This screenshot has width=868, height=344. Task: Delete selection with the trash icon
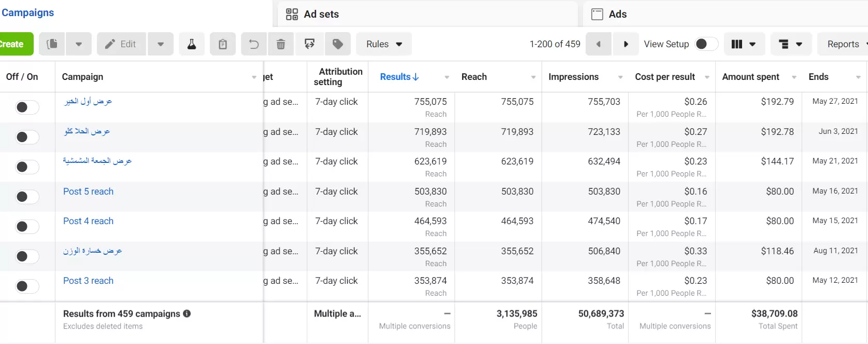pyautogui.click(x=281, y=44)
